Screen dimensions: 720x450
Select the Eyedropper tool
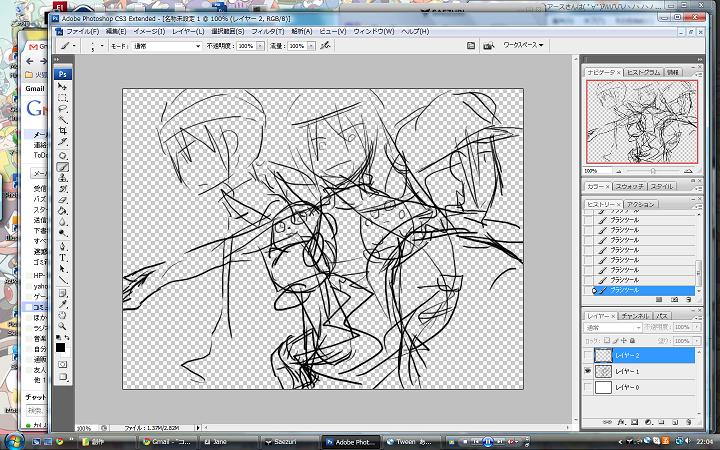[x=62, y=305]
